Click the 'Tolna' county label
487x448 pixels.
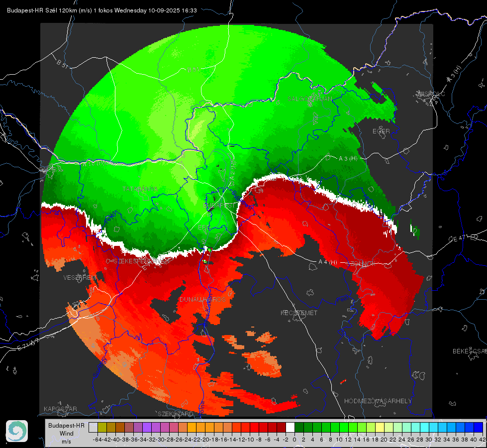coord(202,408)
